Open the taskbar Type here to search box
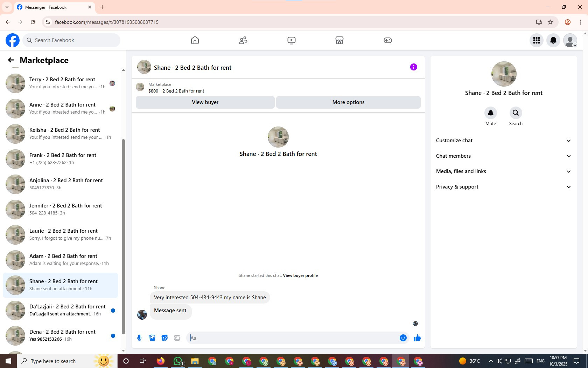 pyautogui.click(x=67, y=361)
